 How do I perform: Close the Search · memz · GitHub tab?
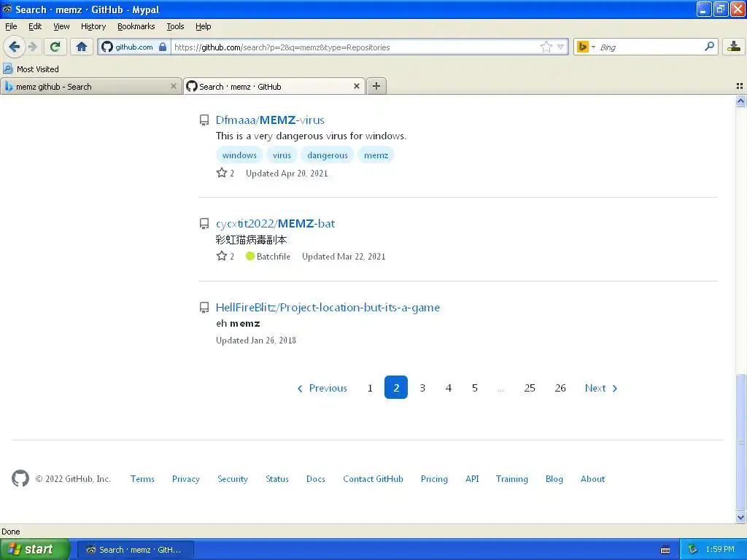356,86
